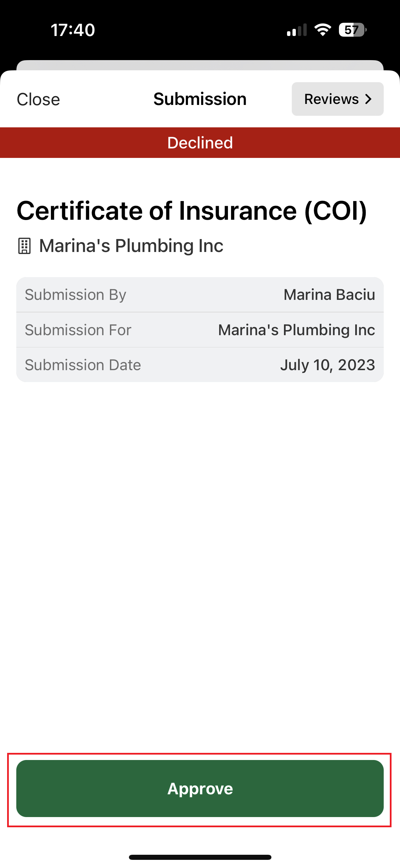Select the Certificate of Insurance (COI) heading
The image size is (400, 868).
click(x=192, y=211)
